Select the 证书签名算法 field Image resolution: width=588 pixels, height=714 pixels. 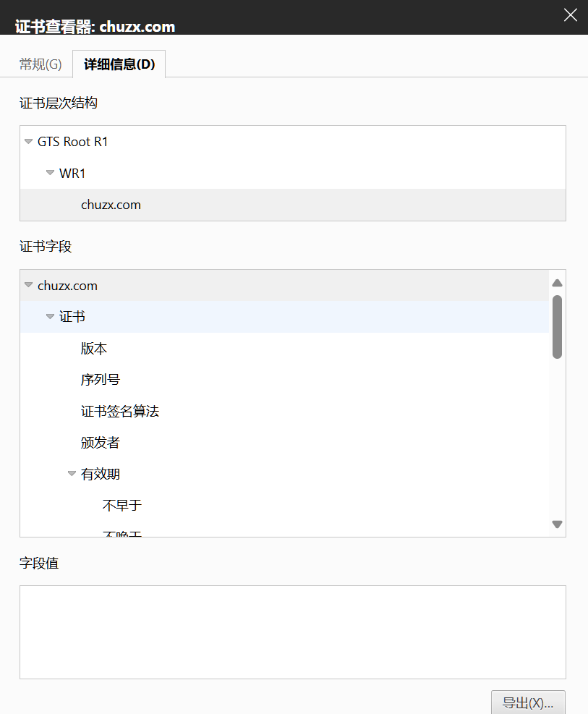[x=119, y=412]
